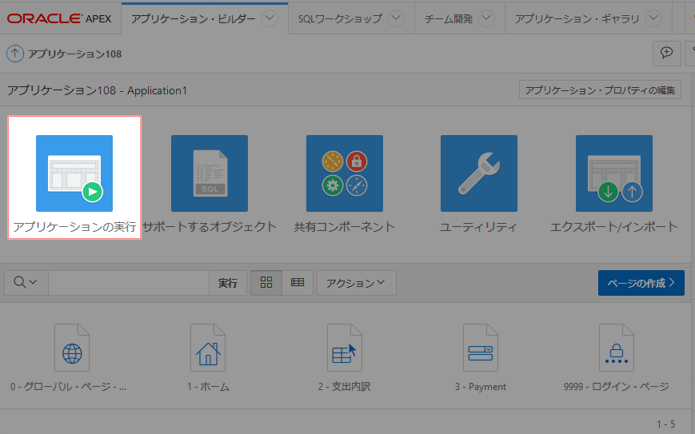Open the SQLワークショップ tab
This screenshot has height=434, width=695.
(340, 19)
